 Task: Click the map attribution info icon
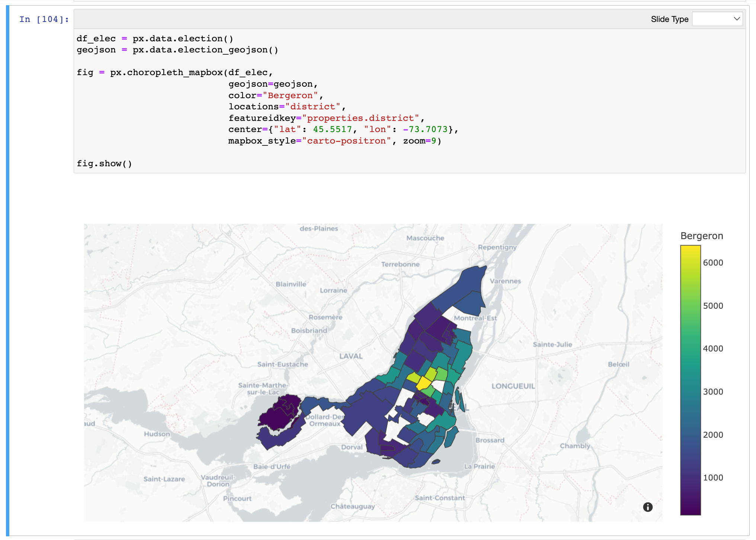[x=648, y=507]
